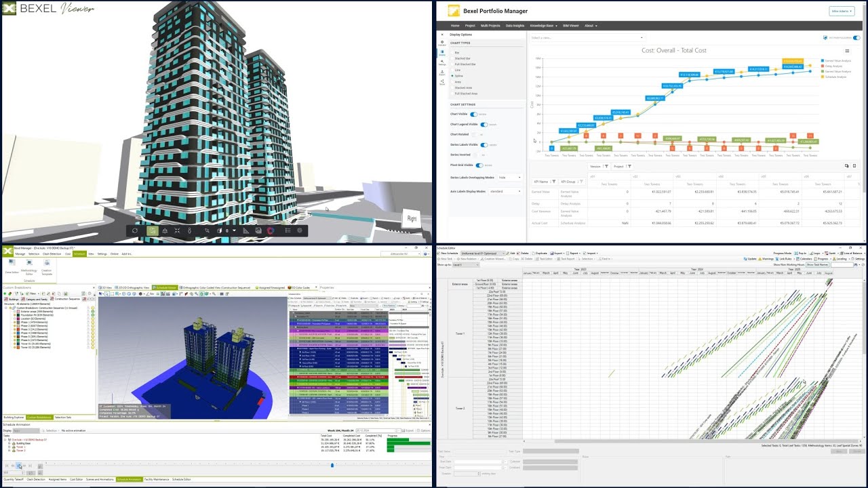This screenshot has height=488, width=868.
Task: Click the Indicator sidebar icon in Portfolio Manager
Action: (x=442, y=43)
